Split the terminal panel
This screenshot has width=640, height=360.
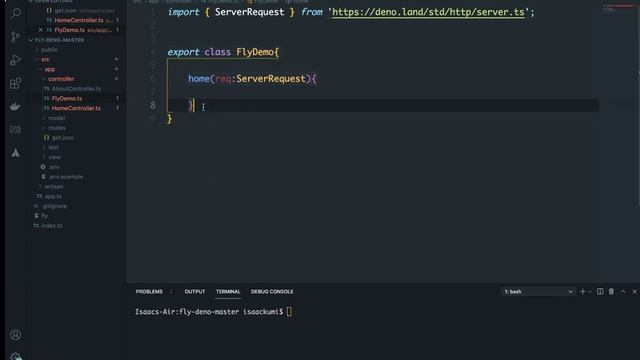coord(600,291)
